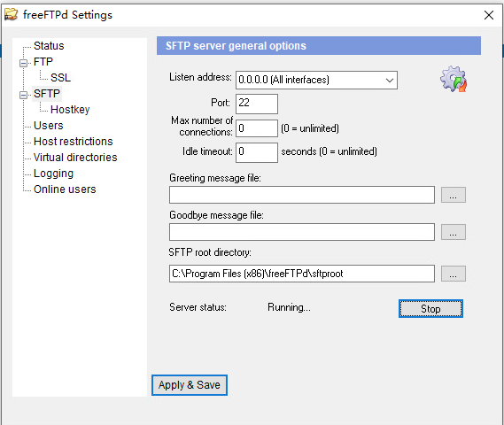Select Logging in the tree
Viewport: 504px width, 425px height.
point(54,174)
